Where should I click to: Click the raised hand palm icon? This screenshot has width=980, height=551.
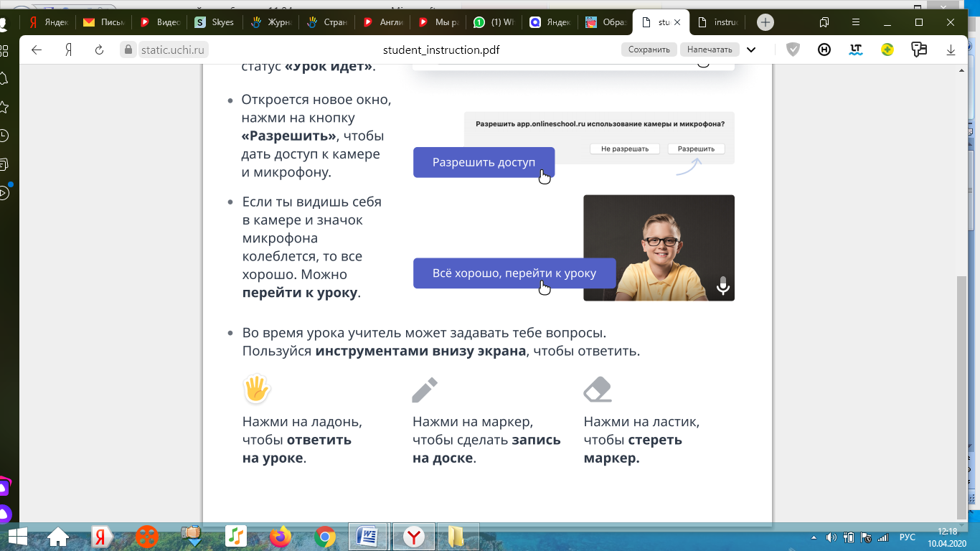click(256, 389)
